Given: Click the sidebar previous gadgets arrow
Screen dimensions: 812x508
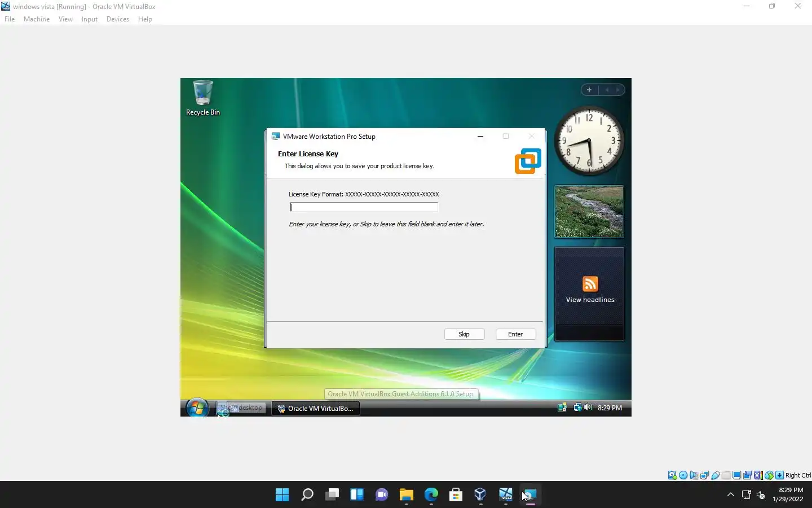Looking at the screenshot, I should (607, 90).
